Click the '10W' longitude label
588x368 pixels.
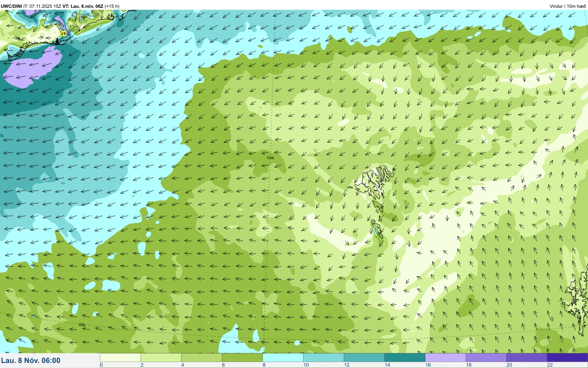270,158
